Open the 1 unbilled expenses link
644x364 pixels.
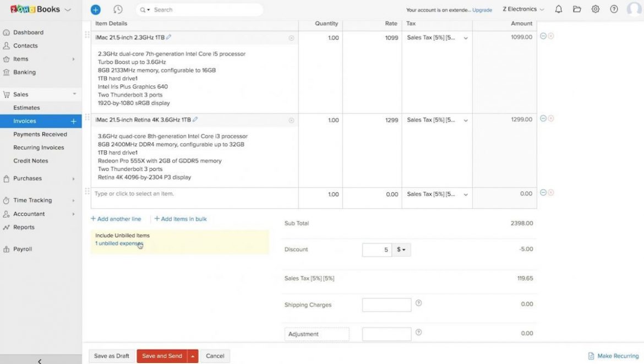(x=119, y=243)
